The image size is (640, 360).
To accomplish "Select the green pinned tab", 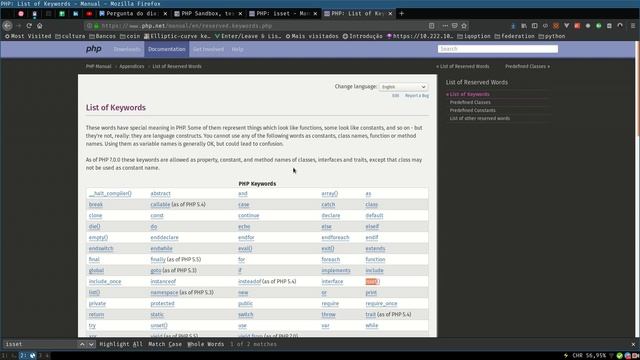I will click(62, 13).
